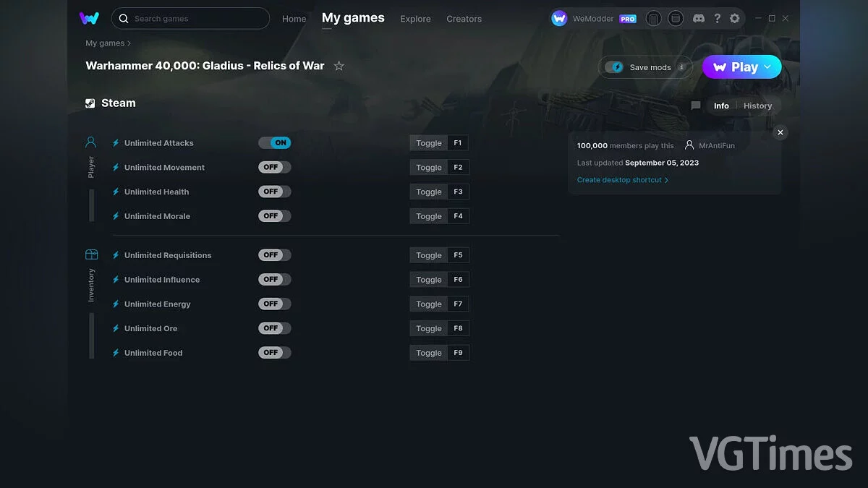Screen dimensions: 868x488
Task: Switch to the History tab
Action: click(757, 106)
